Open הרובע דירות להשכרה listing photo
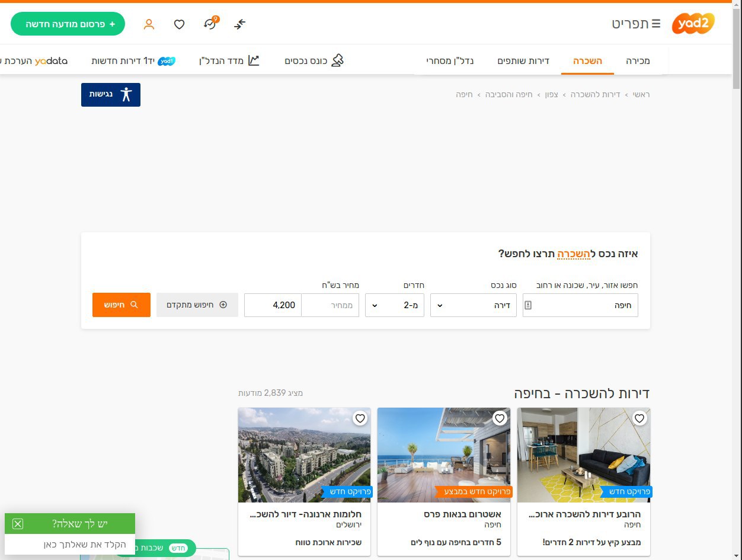The width and height of the screenshot is (742, 560). tap(584, 455)
